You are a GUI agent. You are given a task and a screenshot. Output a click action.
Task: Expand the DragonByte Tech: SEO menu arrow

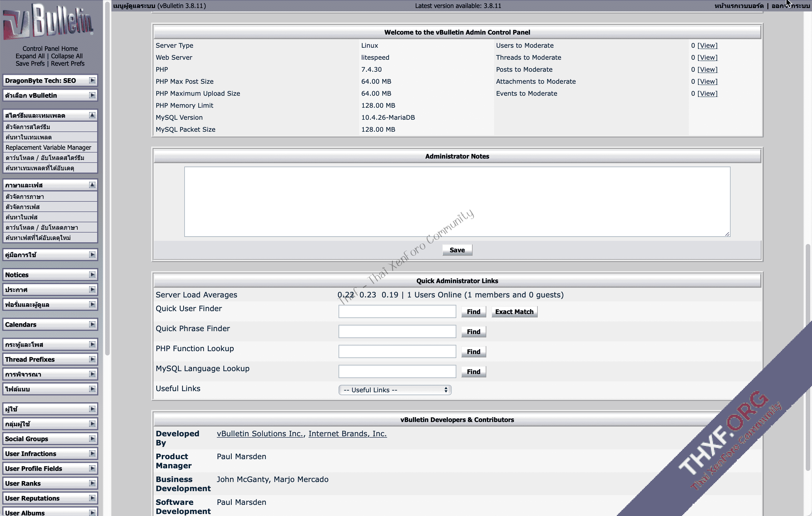92,80
